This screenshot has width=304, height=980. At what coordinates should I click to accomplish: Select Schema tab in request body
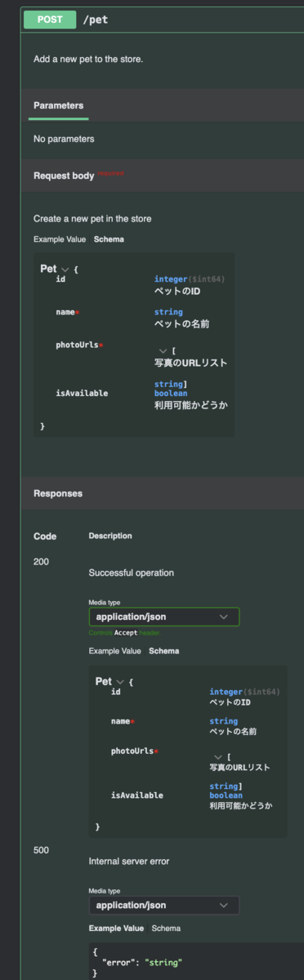click(x=109, y=239)
